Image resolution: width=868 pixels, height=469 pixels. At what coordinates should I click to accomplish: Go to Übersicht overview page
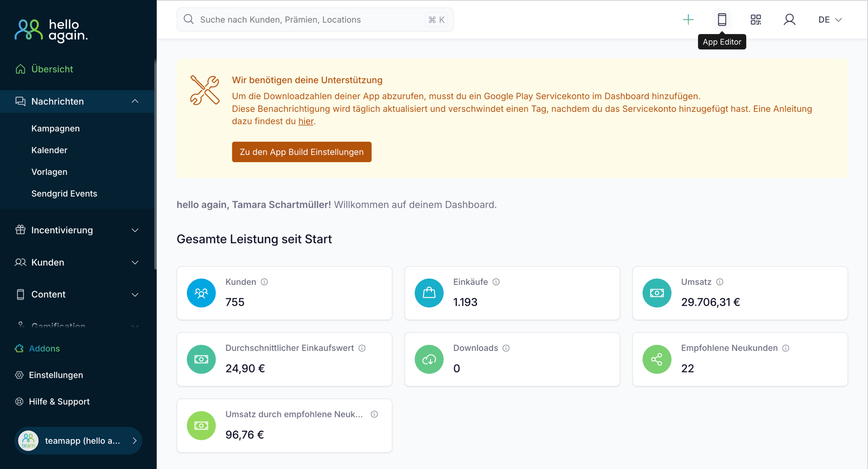coord(52,69)
